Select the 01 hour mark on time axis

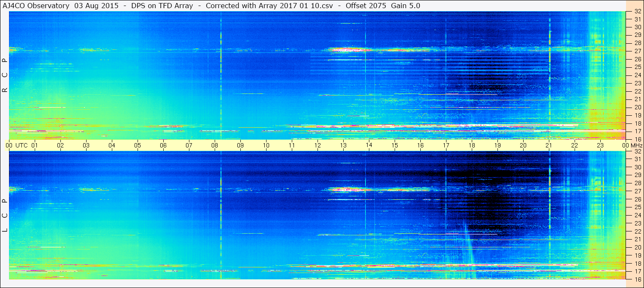[x=35, y=145]
